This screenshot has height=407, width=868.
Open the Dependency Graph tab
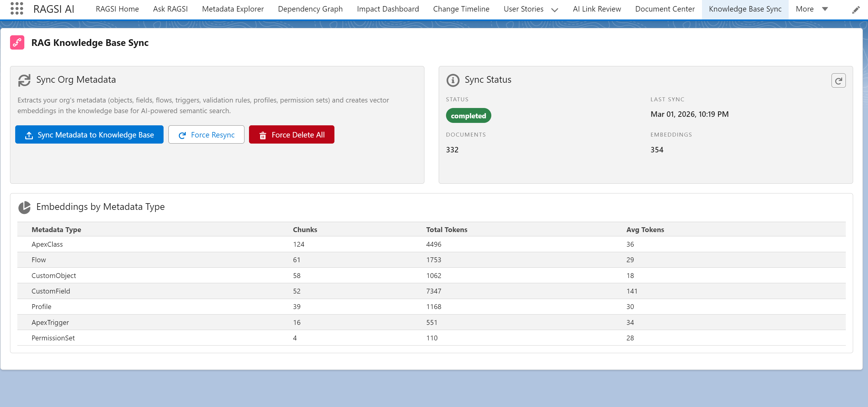click(x=310, y=9)
